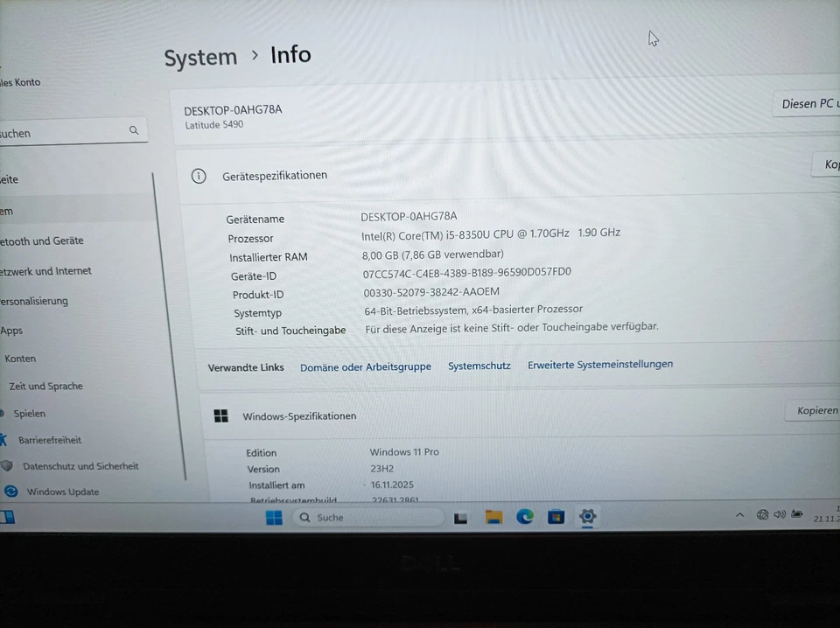840x628 pixels.
Task: Click the Settings gear icon in taskbar
Action: pyautogui.click(x=587, y=517)
